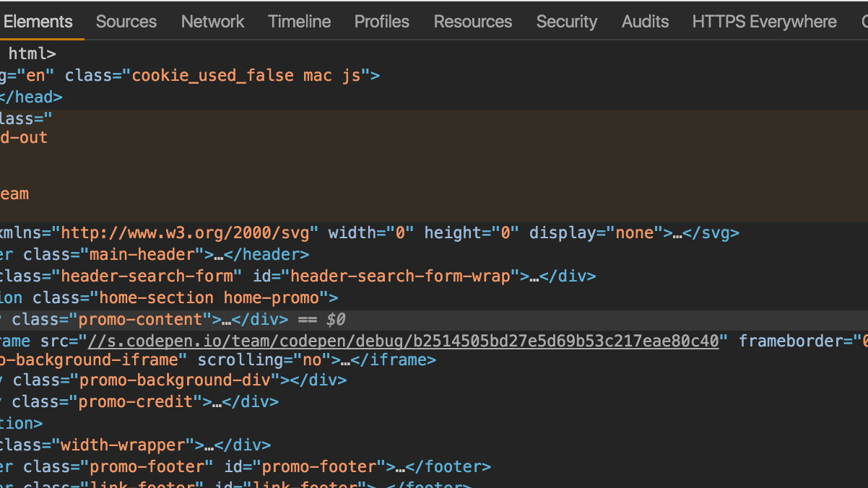Click the promo-footer id attribute value
This screenshot has height=488, width=868.
(x=319, y=467)
